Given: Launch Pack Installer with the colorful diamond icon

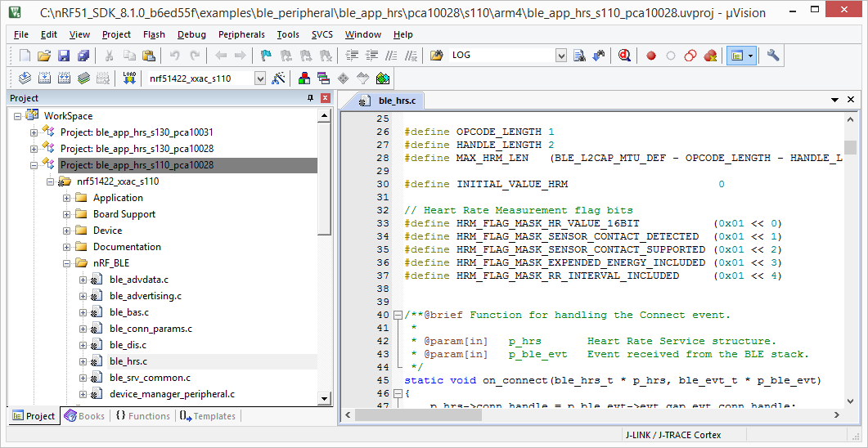Looking at the screenshot, I should [x=383, y=78].
